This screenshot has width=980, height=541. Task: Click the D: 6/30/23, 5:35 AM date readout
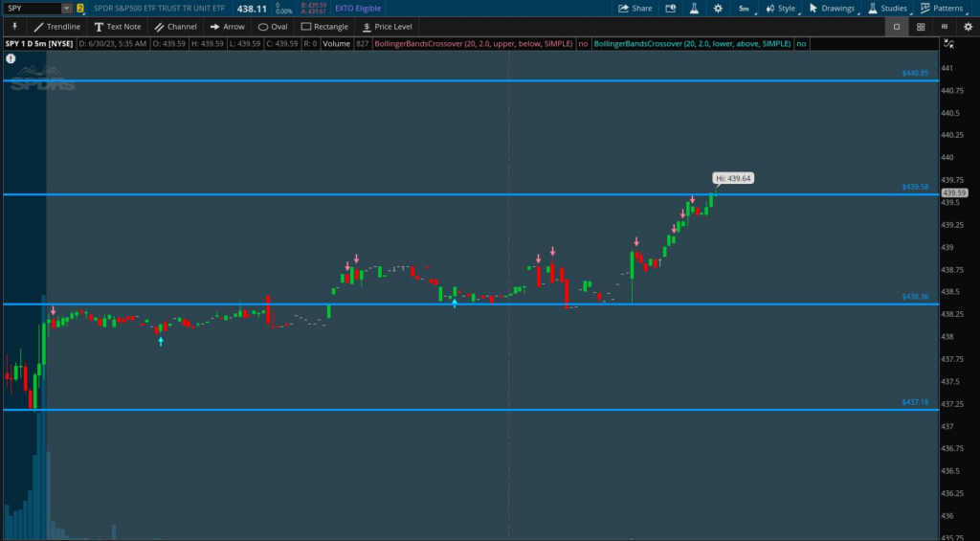tap(113, 44)
